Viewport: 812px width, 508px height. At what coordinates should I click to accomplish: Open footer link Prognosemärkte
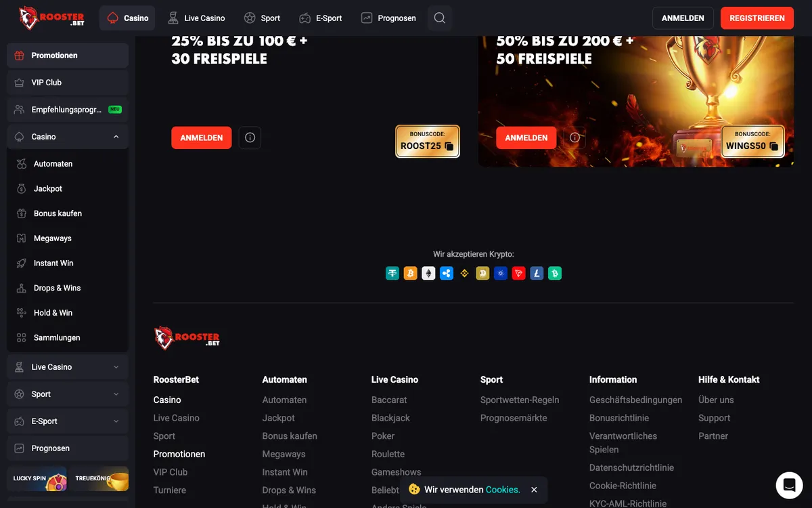pyautogui.click(x=514, y=418)
